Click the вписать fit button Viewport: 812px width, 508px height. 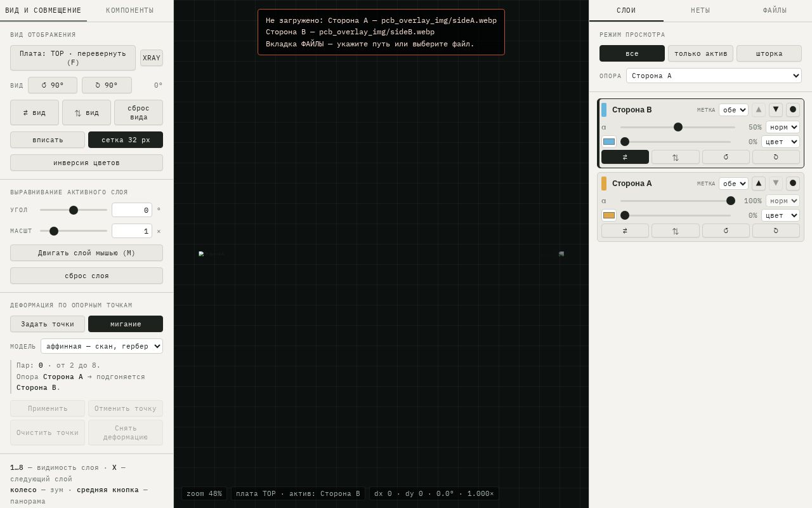48,140
